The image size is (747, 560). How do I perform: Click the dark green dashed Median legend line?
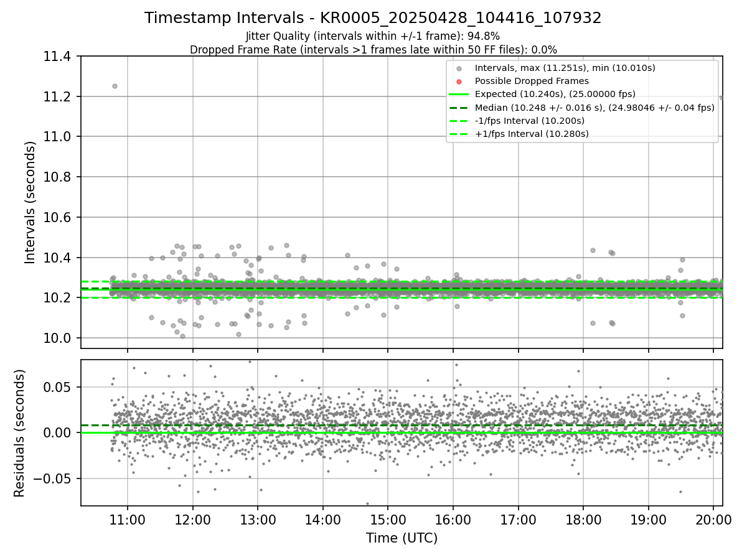459,108
